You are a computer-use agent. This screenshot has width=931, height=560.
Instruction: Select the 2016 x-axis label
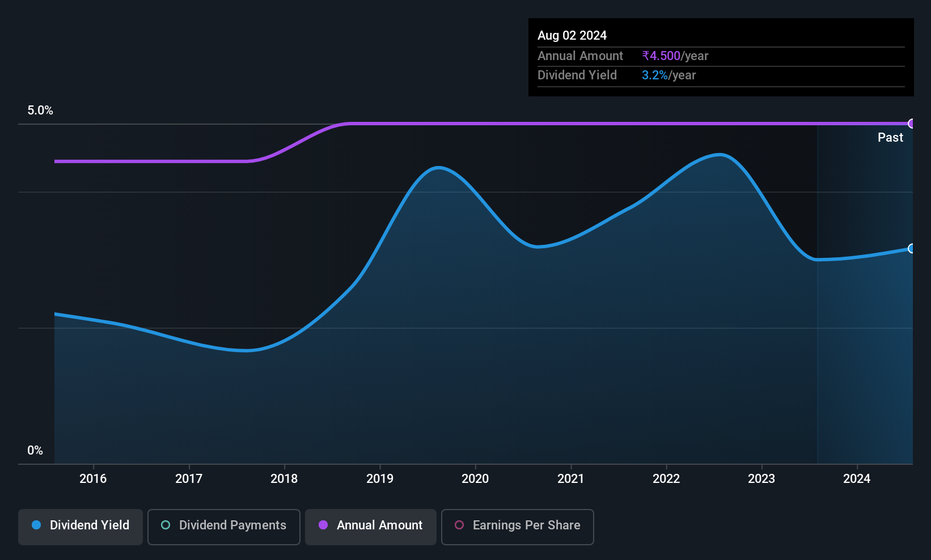tap(93, 478)
